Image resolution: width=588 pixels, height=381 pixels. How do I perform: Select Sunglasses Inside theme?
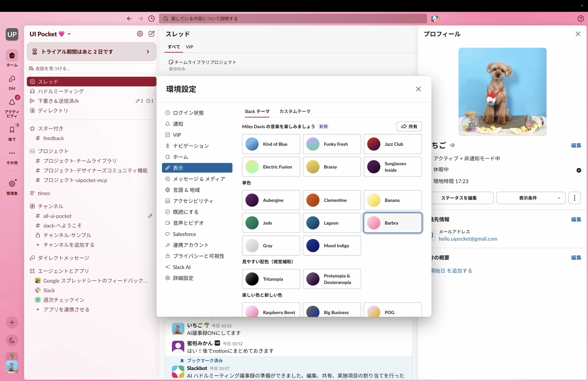coord(392,167)
